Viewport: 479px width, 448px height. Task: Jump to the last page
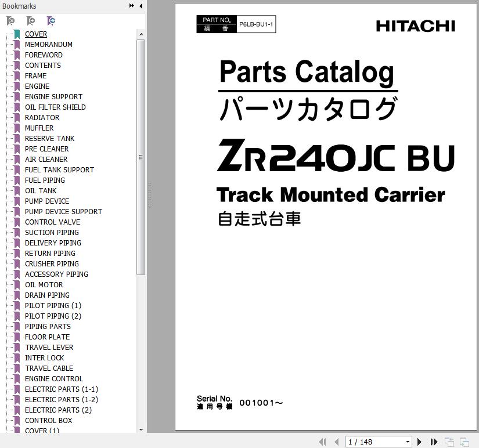click(x=434, y=442)
